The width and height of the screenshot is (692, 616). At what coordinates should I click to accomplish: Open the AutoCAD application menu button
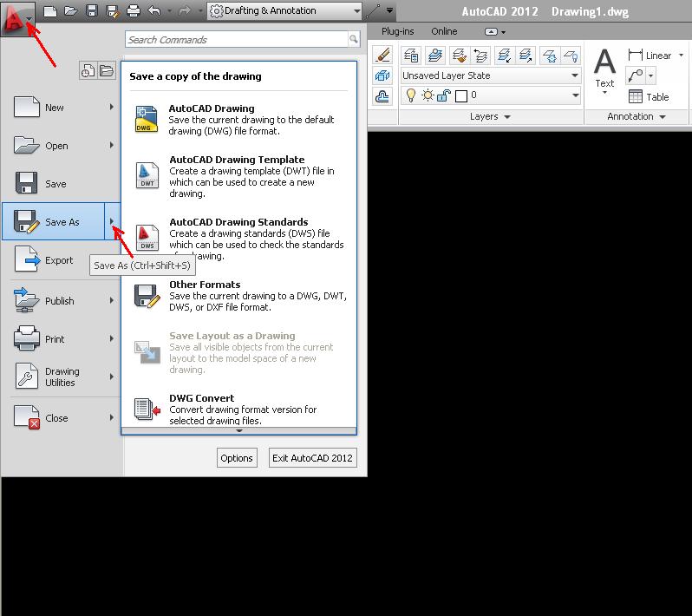coord(17,18)
